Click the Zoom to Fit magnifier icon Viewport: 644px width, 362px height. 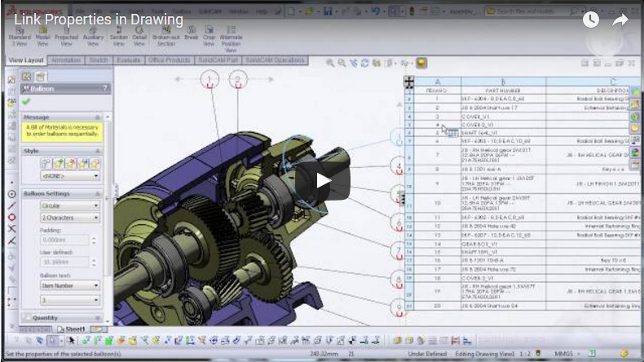330,63
